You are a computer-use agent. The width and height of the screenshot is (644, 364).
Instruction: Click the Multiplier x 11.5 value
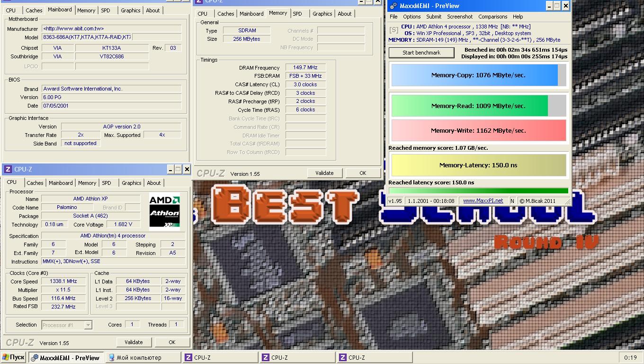point(63,290)
